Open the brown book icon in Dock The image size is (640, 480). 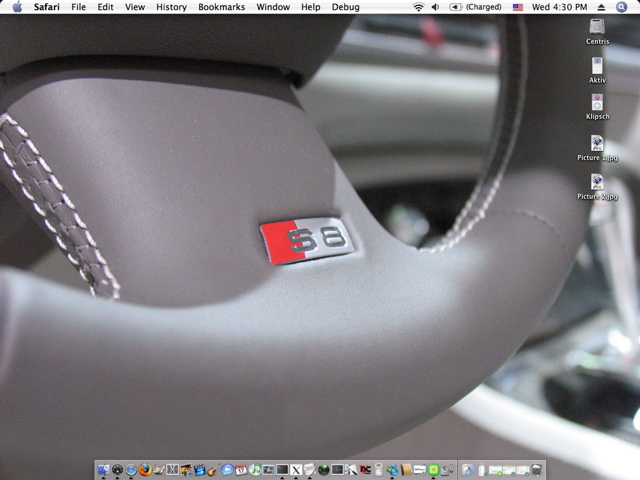(407, 470)
